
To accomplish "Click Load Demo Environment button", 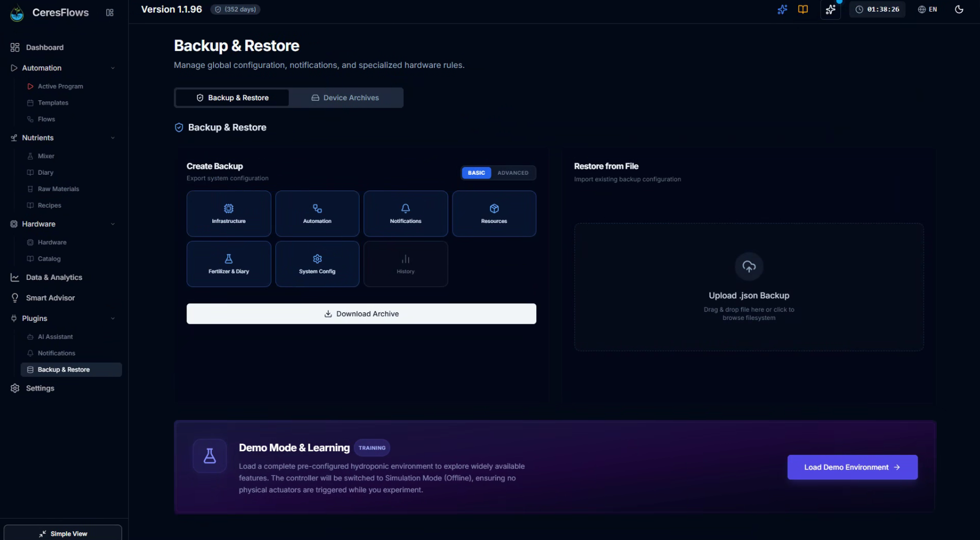I will coord(853,467).
